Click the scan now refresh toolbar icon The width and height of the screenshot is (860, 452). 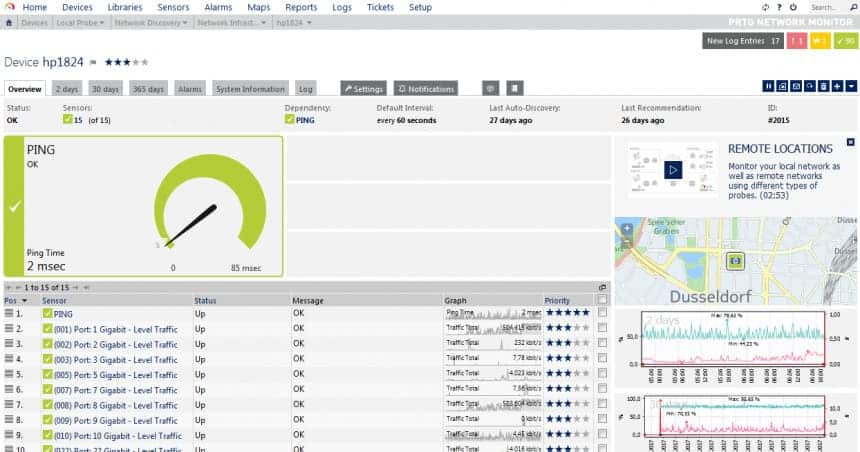click(810, 86)
